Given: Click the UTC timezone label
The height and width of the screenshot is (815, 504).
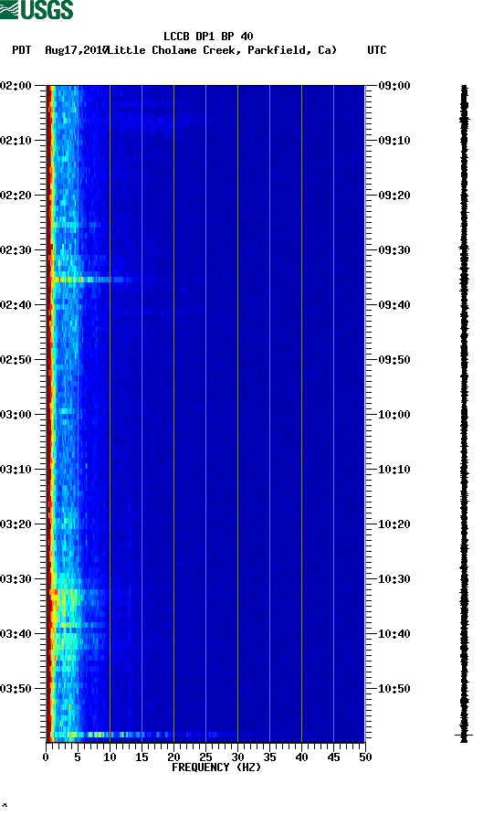Looking at the screenshot, I should click(377, 50).
